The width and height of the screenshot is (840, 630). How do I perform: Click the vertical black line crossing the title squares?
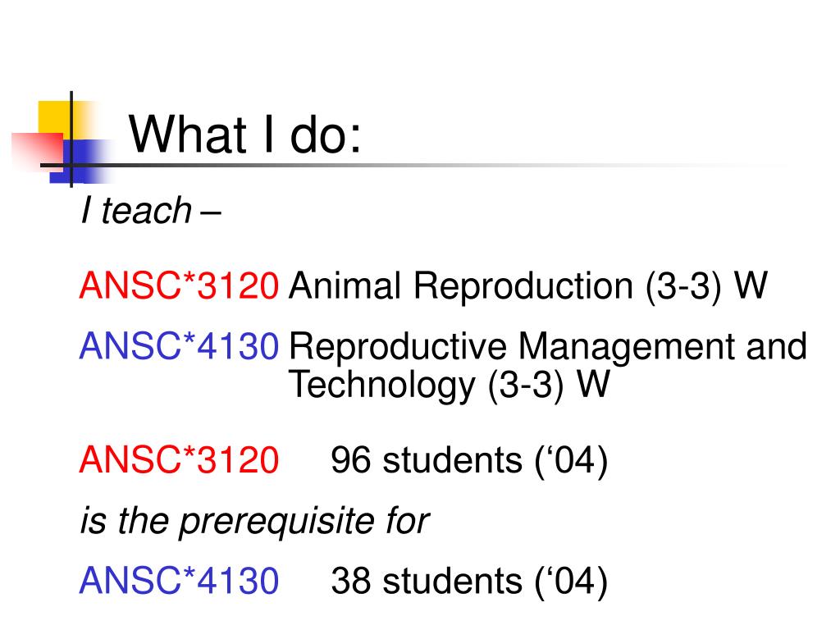[71, 139]
